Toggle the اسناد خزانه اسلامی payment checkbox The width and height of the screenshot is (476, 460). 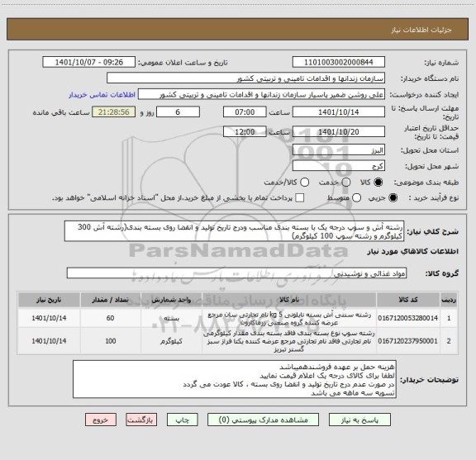pyautogui.click(x=300, y=198)
